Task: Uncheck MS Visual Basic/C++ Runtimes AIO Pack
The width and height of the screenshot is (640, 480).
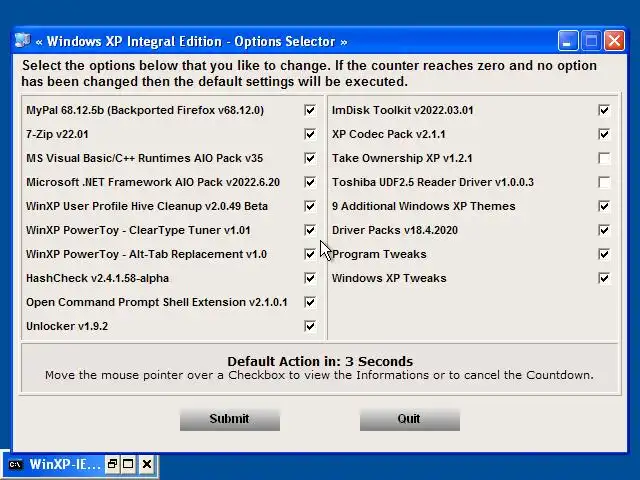Action: (310, 158)
